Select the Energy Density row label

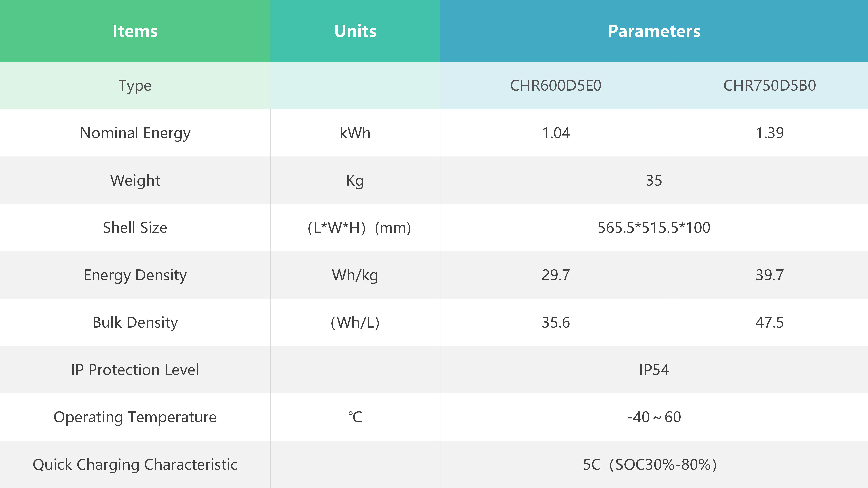(135, 275)
